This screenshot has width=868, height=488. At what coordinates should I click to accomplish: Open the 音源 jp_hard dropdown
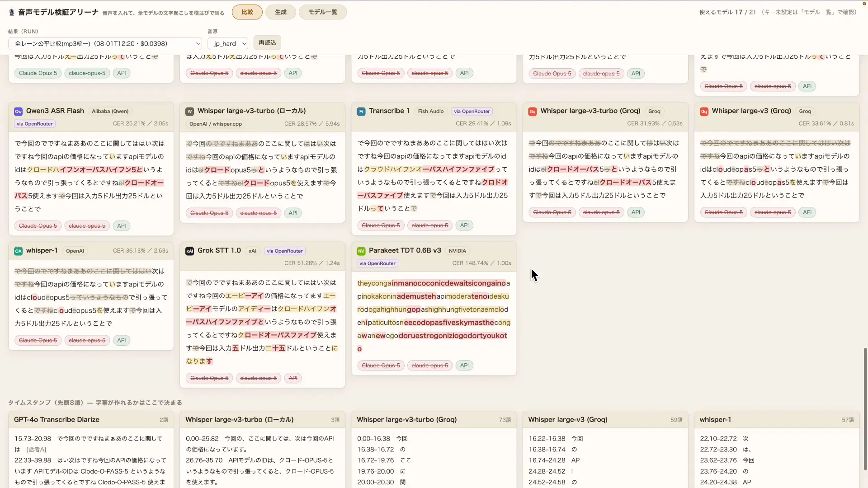click(228, 44)
